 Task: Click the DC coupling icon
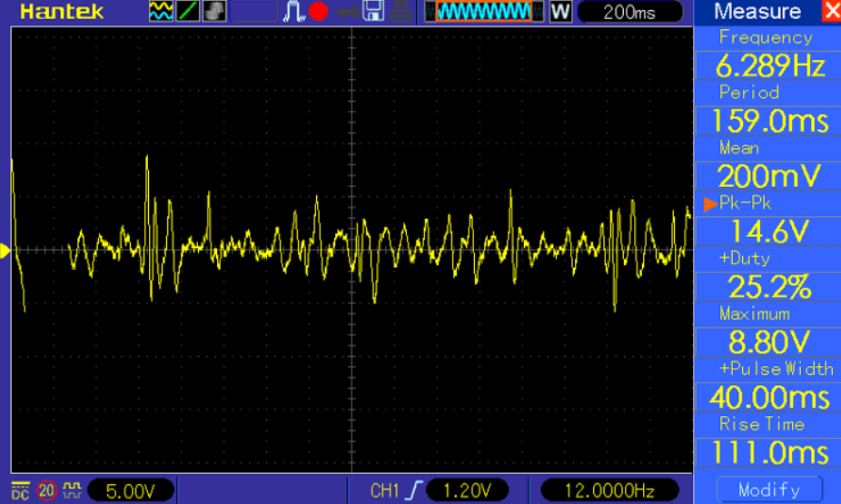(20, 490)
